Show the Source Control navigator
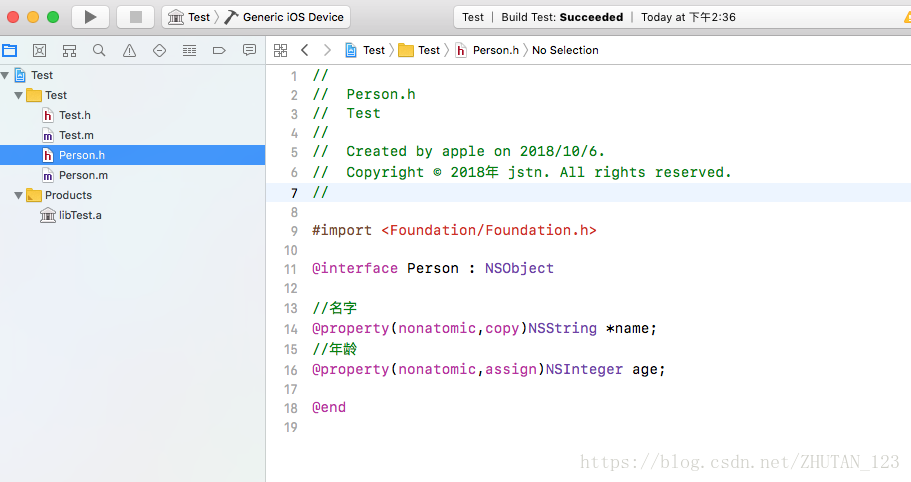Image resolution: width=911 pixels, height=482 pixels. tap(40, 51)
